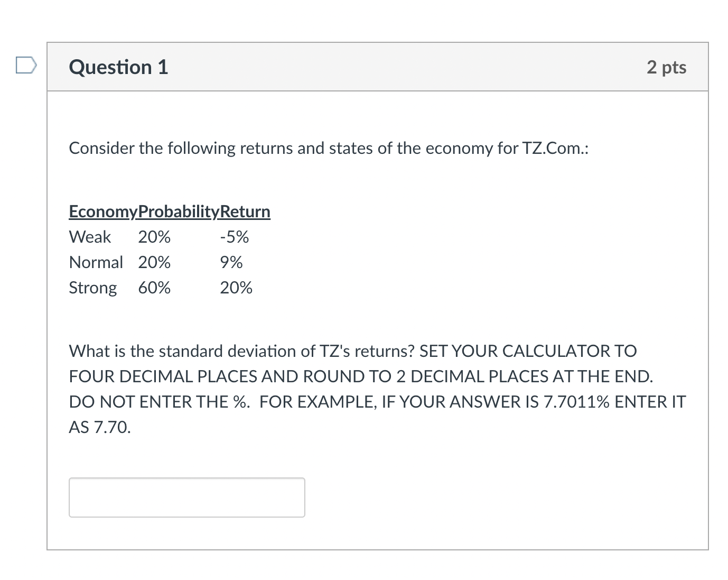This screenshot has width=728, height=580.
Task: Click the Weak economy row
Action: click(x=158, y=237)
